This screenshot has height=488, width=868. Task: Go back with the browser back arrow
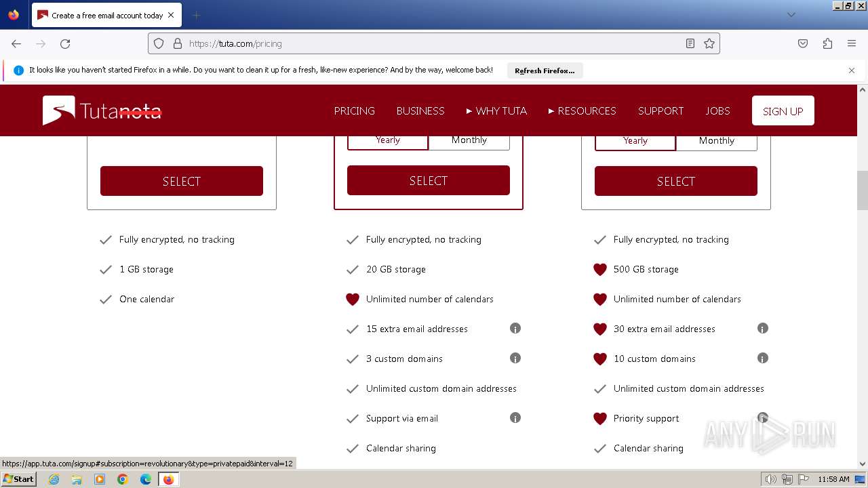pos(16,43)
